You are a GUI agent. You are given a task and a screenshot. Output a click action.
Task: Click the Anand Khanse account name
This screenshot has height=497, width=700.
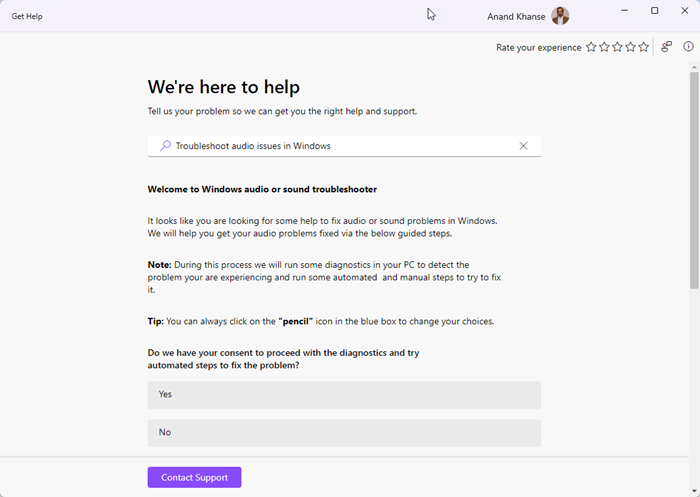click(515, 16)
